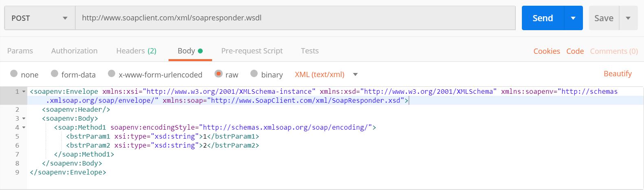The width and height of the screenshot is (644, 190).
Task: Click the Save button
Action: pyautogui.click(x=604, y=18)
